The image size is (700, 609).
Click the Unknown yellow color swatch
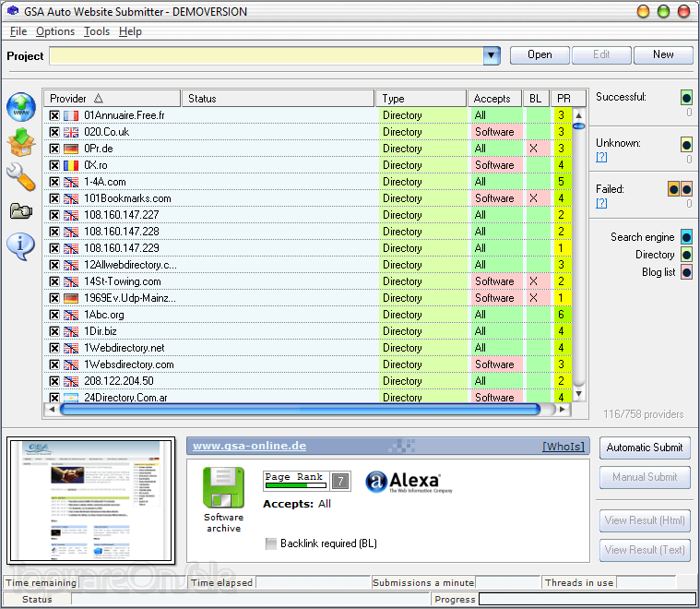click(686, 144)
